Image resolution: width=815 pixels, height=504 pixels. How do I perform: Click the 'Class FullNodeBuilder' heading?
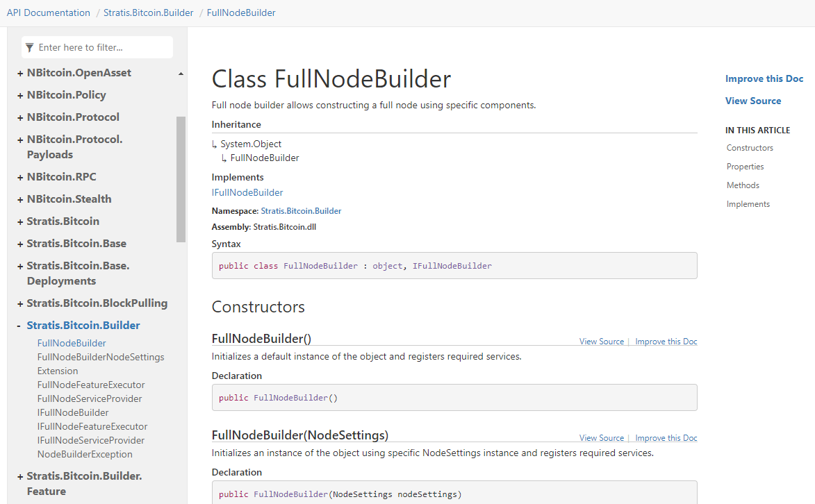click(331, 79)
